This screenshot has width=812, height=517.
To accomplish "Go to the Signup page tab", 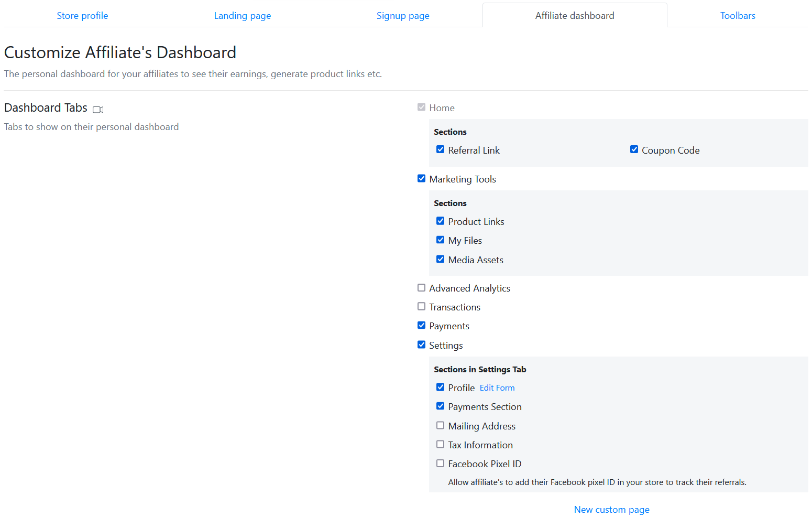I will (x=403, y=16).
